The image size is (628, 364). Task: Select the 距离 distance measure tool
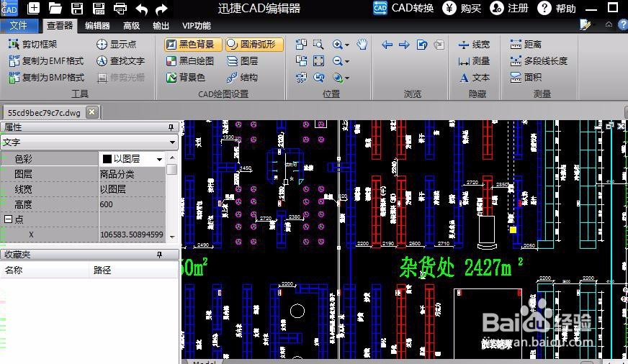pos(526,45)
